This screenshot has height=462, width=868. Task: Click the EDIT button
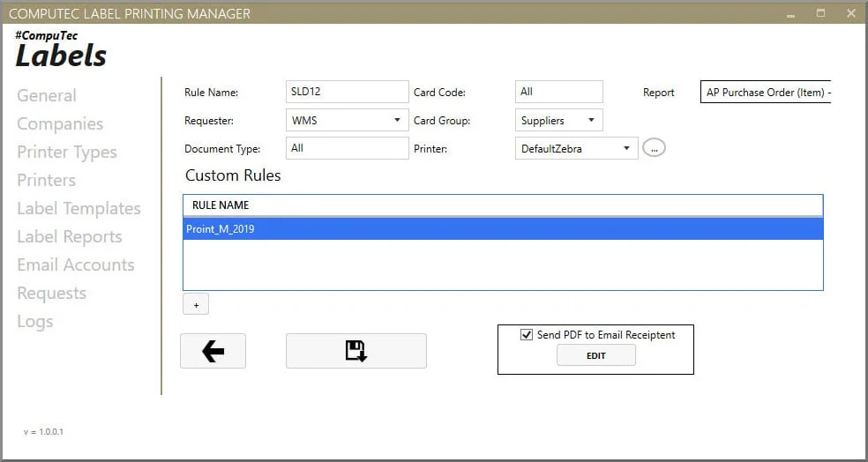[596, 356]
